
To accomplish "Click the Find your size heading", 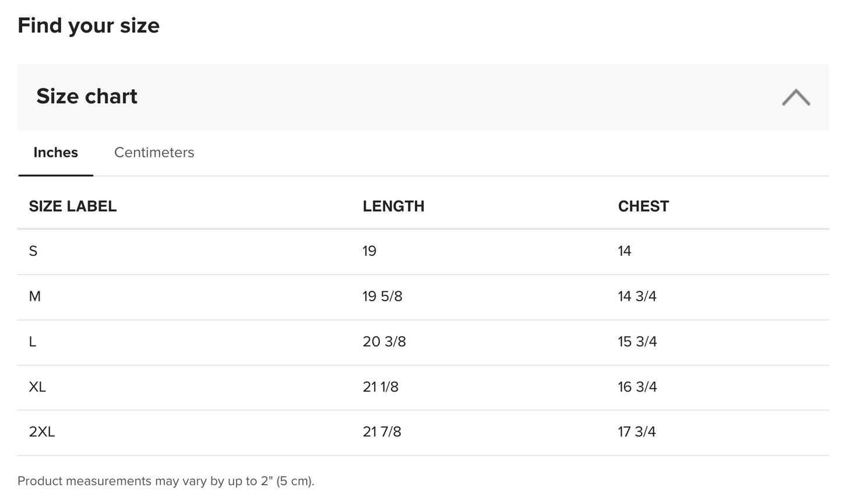I will click(x=89, y=26).
